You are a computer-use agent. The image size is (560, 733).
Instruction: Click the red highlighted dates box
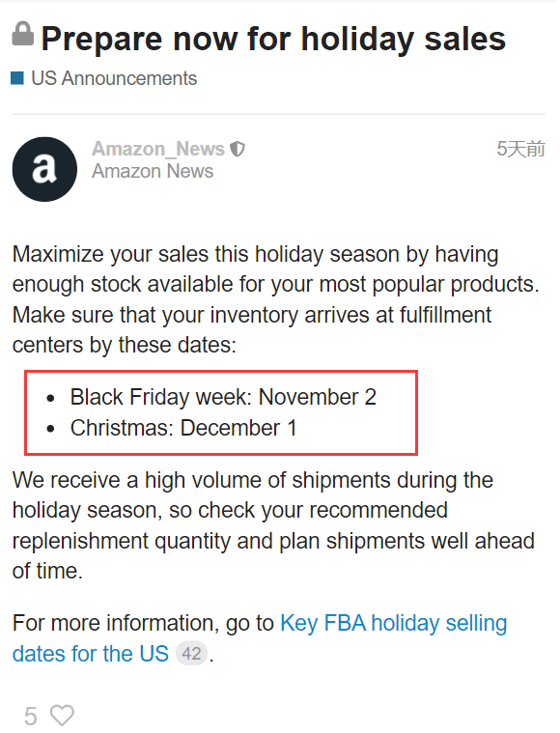click(221, 412)
